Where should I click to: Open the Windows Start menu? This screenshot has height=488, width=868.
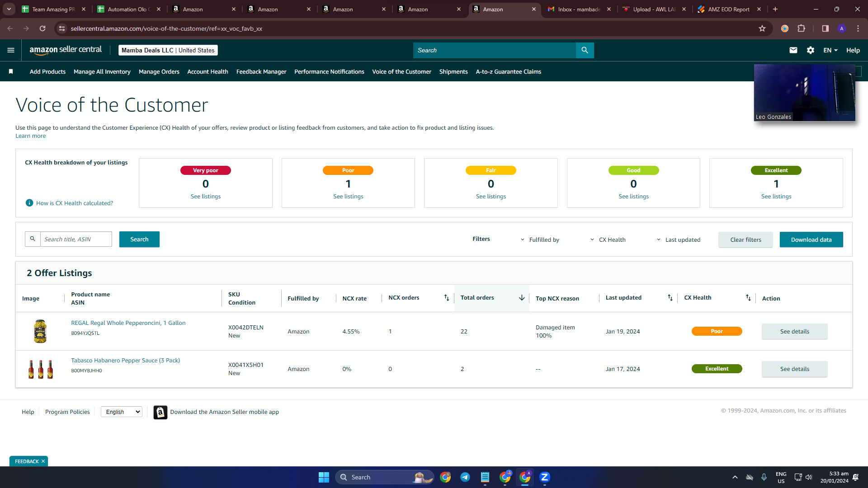coord(324,477)
